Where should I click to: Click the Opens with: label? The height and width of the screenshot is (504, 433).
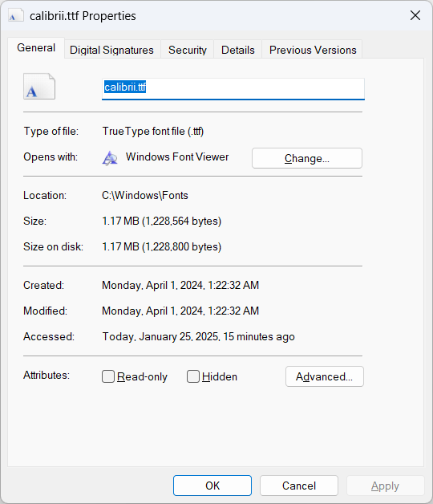[51, 156]
